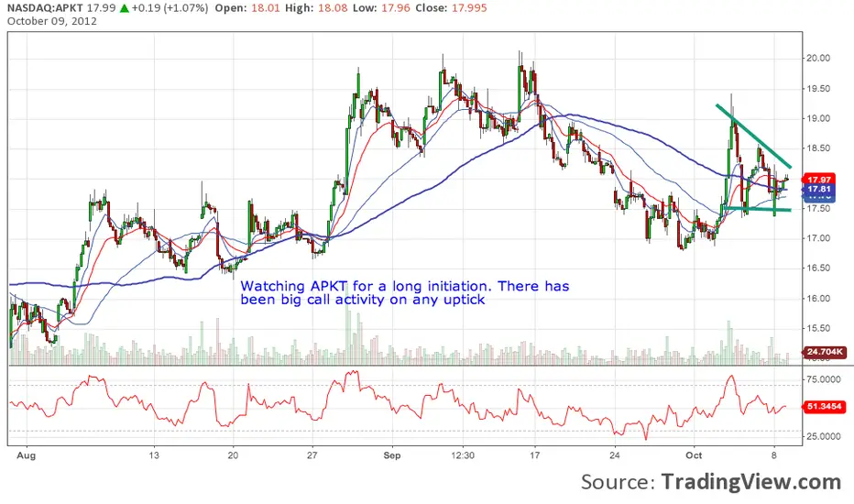Click the Oct label on time axis
This screenshot has height=504, width=854.
tap(694, 455)
